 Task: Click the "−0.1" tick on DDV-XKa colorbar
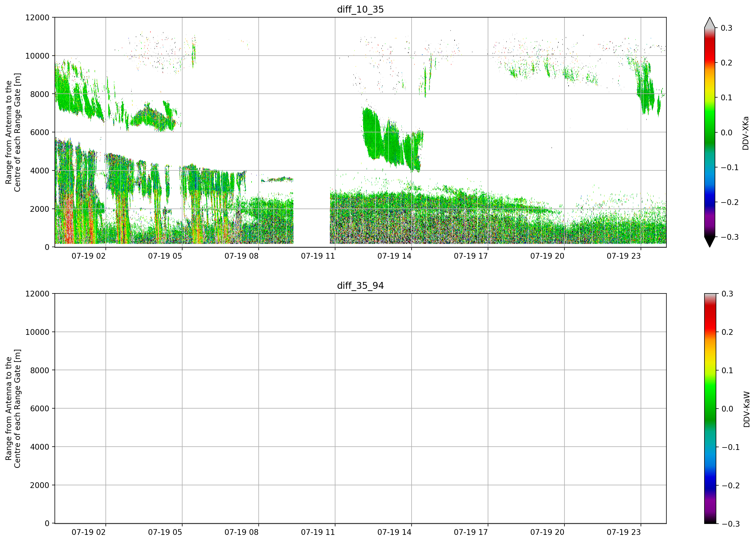(730, 167)
